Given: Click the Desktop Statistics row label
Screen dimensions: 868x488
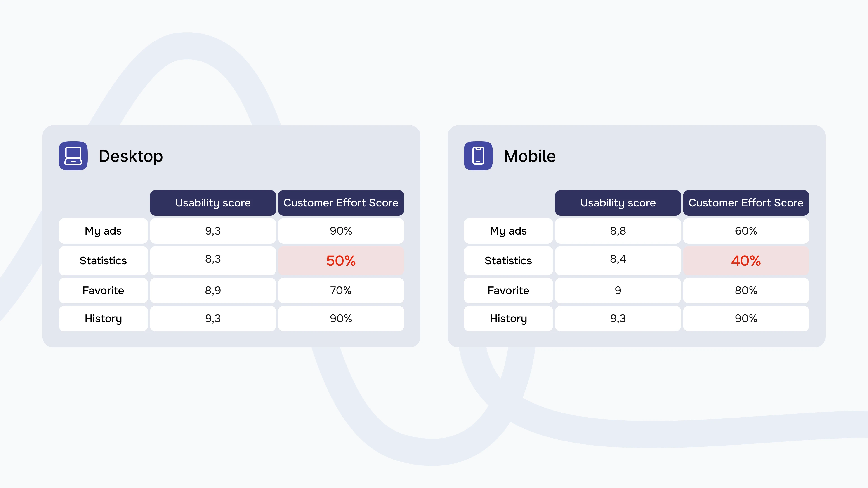Looking at the screenshot, I should click(x=103, y=261).
